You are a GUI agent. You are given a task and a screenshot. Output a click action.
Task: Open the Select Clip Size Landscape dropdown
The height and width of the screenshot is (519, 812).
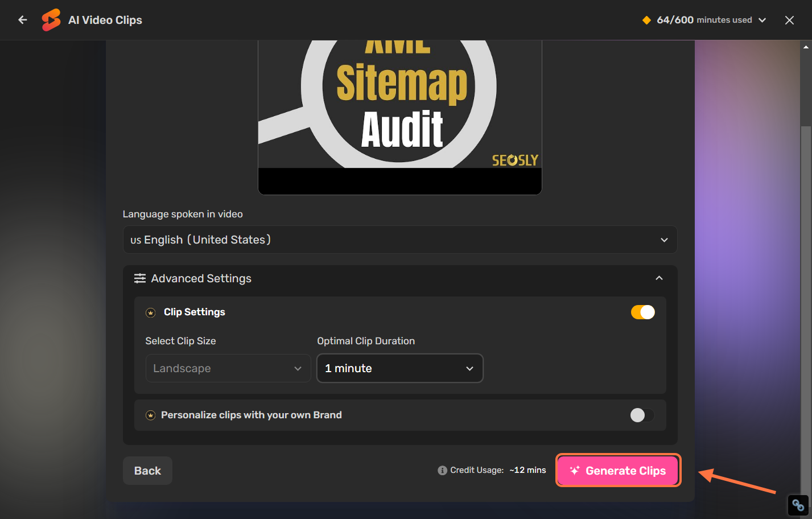coord(228,368)
